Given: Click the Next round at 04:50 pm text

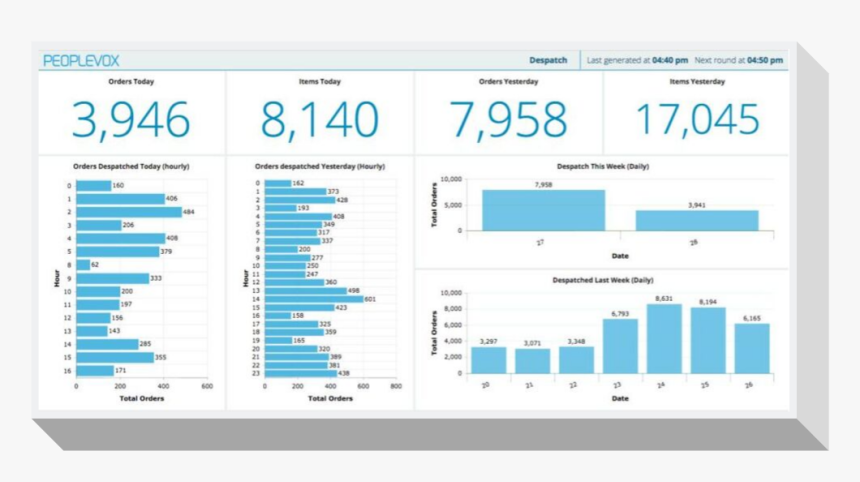Looking at the screenshot, I should (x=739, y=60).
